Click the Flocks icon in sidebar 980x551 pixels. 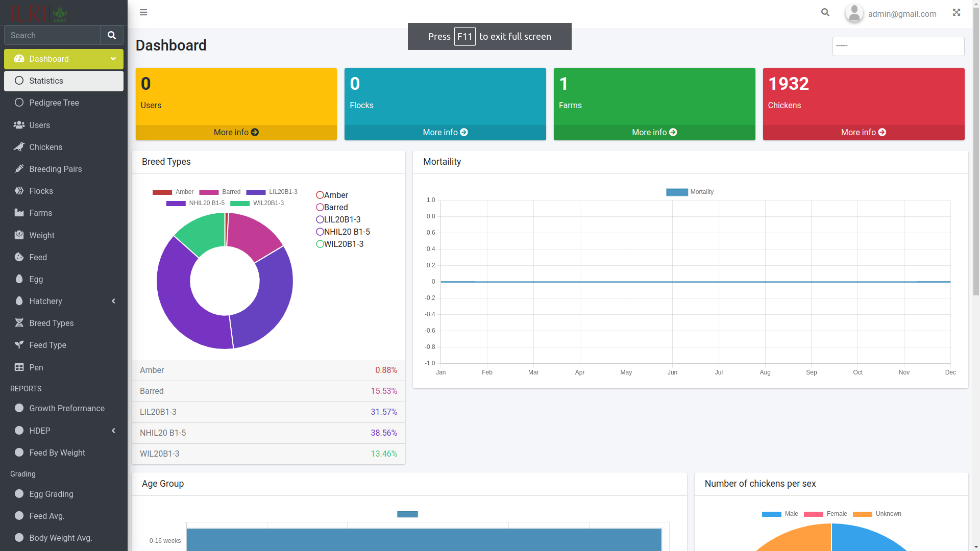19,191
